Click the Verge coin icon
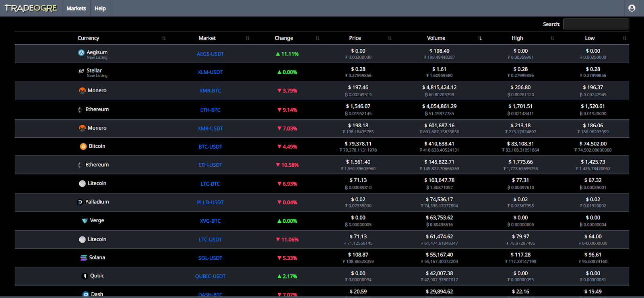Viewport: 644px width, 298px height. (85, 221)
